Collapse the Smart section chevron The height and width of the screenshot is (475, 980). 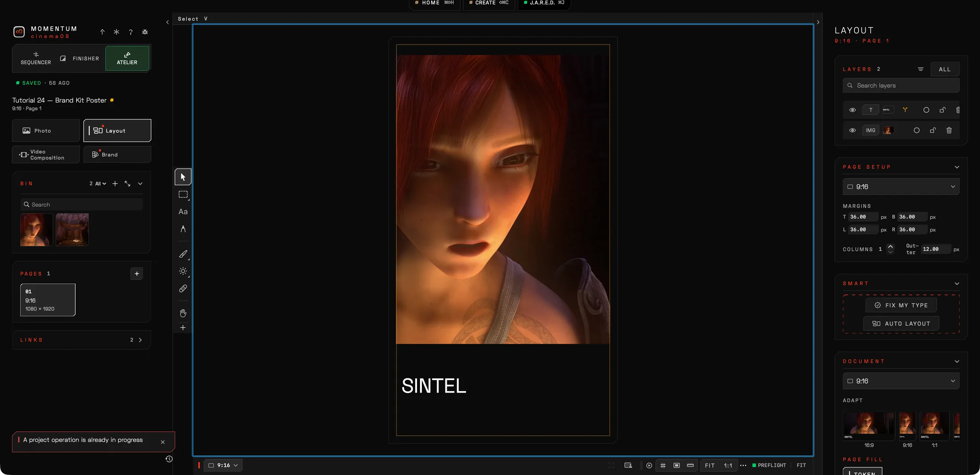[x=957, y=283]
